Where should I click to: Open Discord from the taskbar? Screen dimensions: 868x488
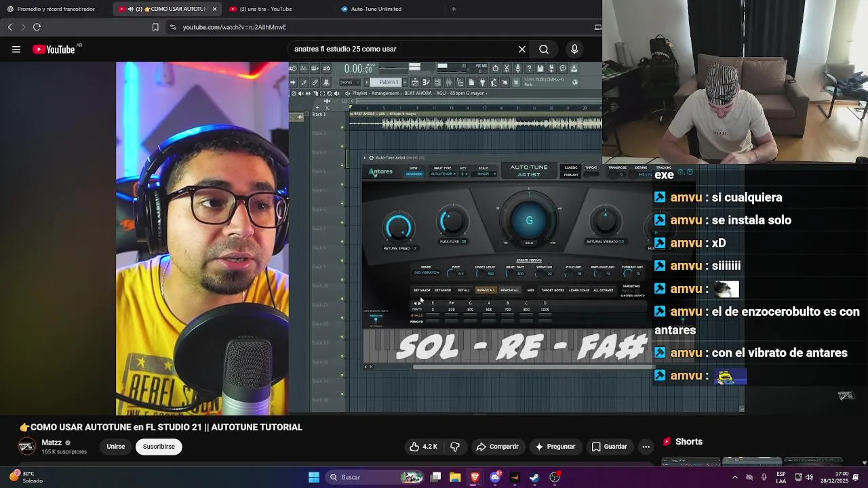(x=495, y=477)
